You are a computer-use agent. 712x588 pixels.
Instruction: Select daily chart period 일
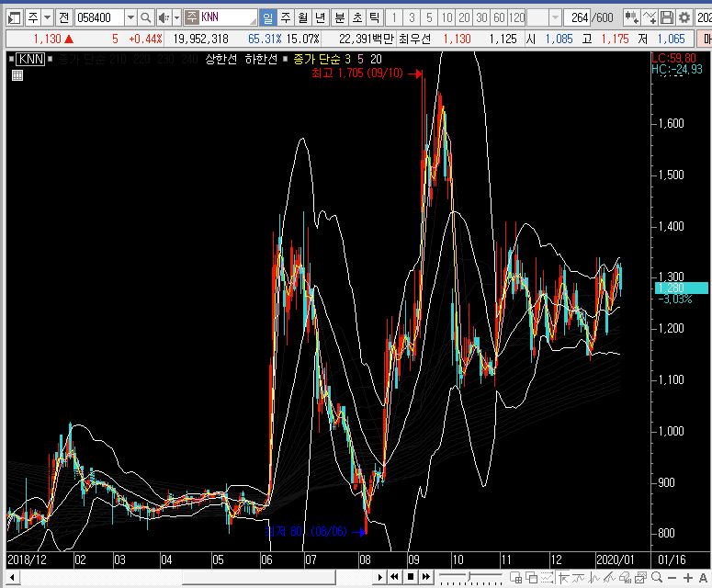268,18
